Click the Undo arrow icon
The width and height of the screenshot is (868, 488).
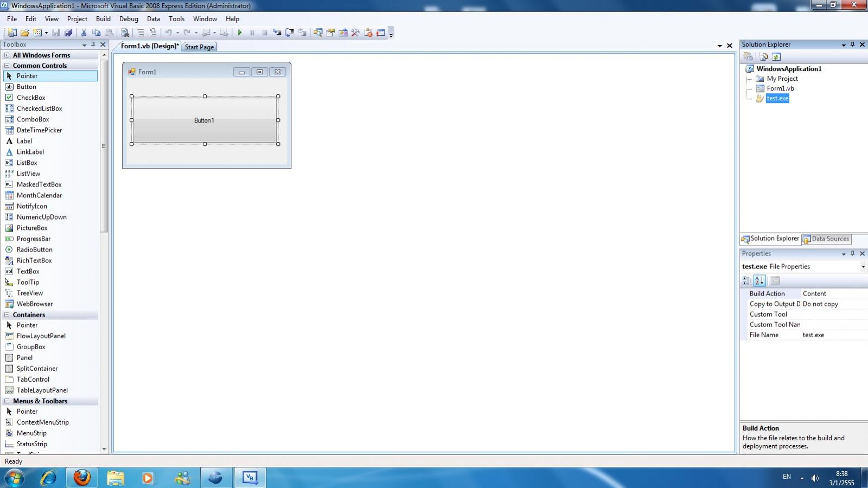169,33
